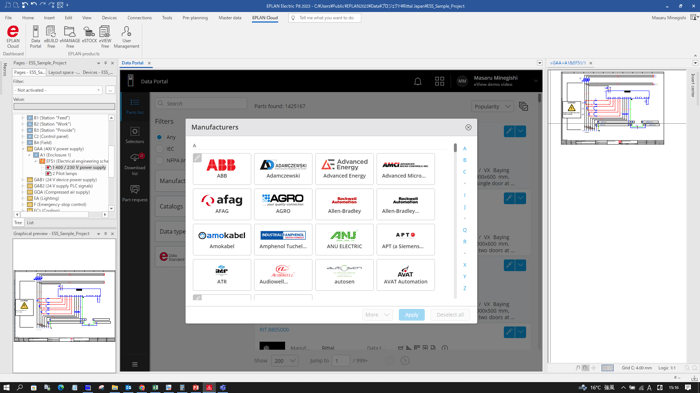700x393 pixels.
Task: Choose the IEC filter radio button
Action: (x=159, y=149)
